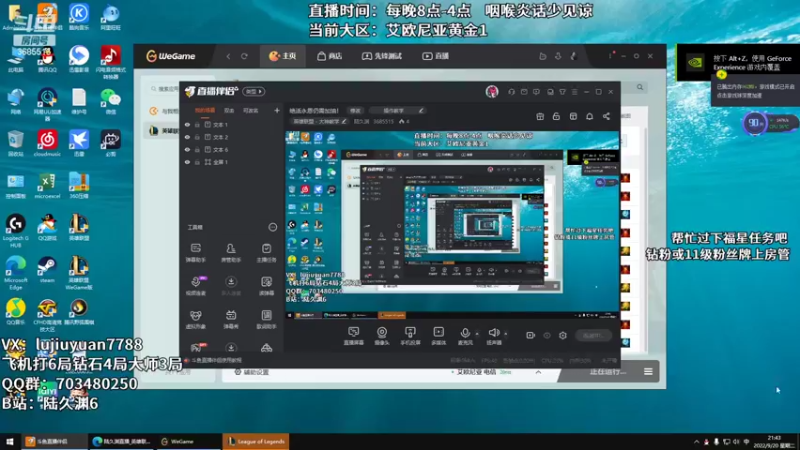Open the customer service headset icon
Screen dimensions: 800x450
tap(511, 92)
